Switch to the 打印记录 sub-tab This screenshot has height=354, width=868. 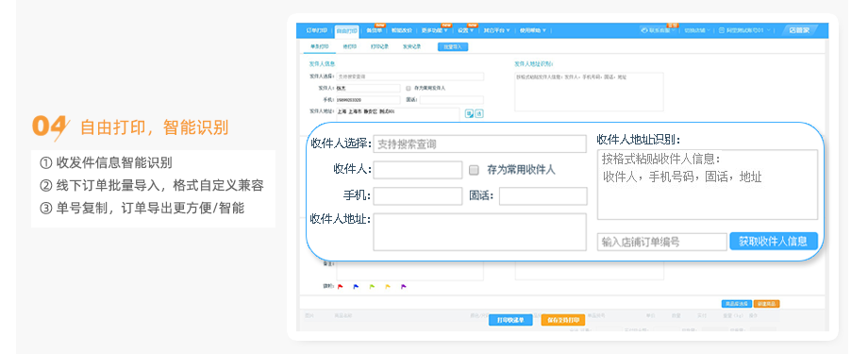[x=379, y=47]
